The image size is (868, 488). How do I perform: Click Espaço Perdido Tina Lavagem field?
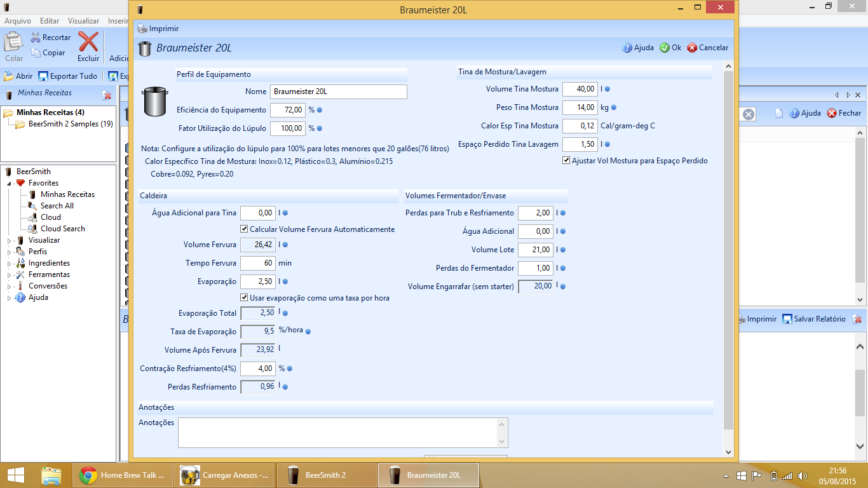pyautogui.click(x=580, y=144)
